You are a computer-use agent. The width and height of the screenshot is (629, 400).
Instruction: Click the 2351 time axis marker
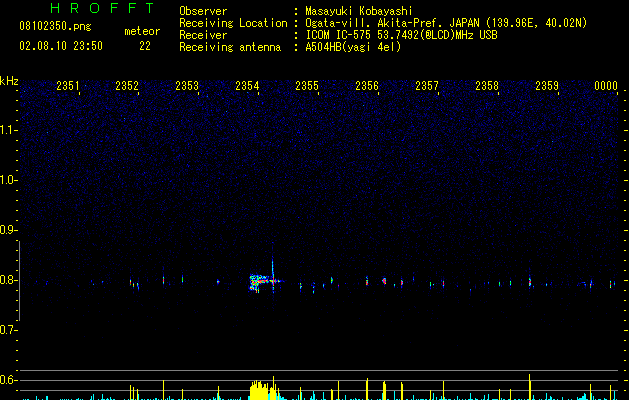68,86
